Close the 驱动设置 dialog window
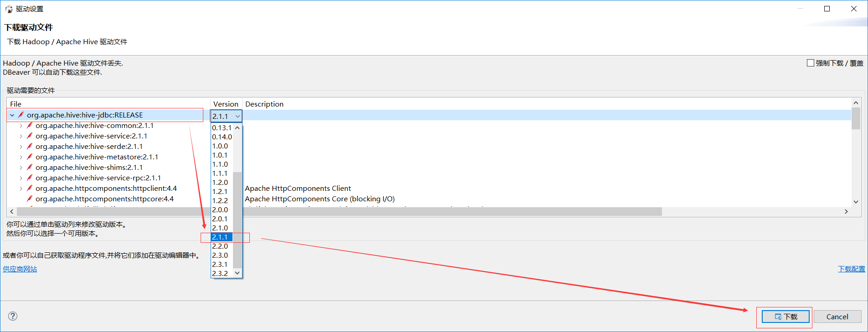Screen dimensions: 868x332 point(854,9)
